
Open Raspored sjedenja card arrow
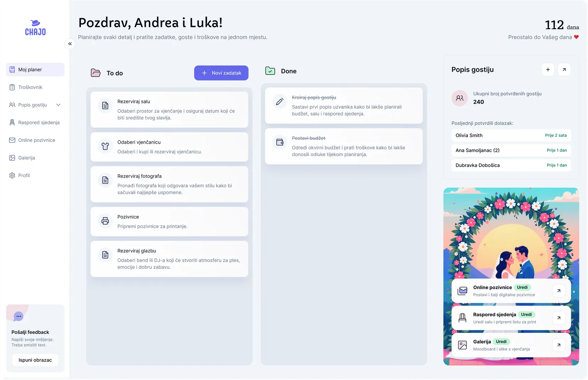click(559, 318)
